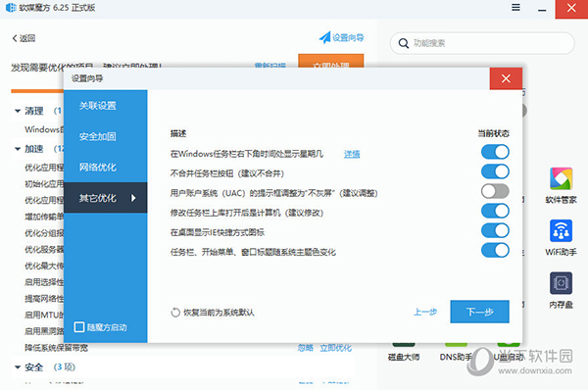Switch to the 安全加固 tab
The width and height of the screenshot is (588, 390).
[106, 136]
